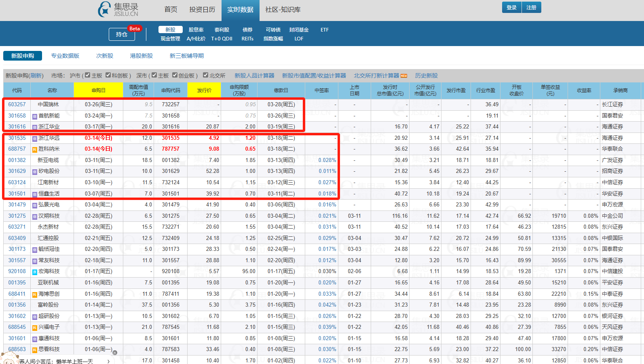The image size is (644, 364).
Task: Sort table by 申购日 column header
Action: [98, 90]
